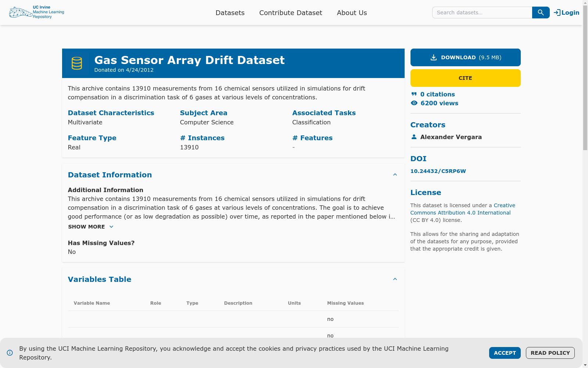Click the info icon in the cookie banner

pos(10,353)
